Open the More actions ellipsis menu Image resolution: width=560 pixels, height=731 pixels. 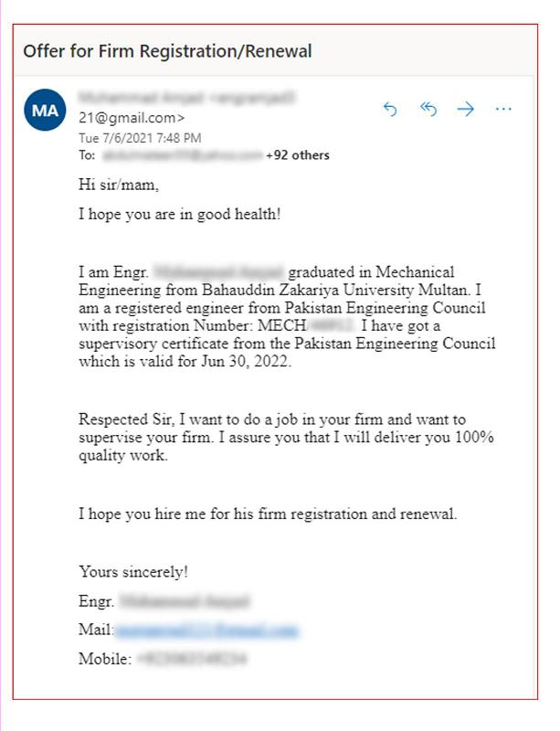pos(503,109)
